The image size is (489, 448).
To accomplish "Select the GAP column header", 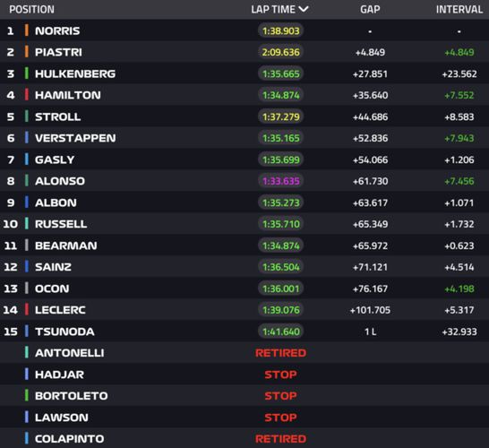I will [x=370, y=9].
